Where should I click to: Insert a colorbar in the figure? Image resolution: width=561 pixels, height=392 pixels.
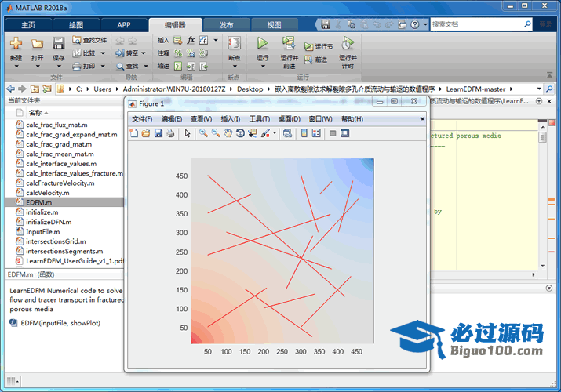point(304,133)
